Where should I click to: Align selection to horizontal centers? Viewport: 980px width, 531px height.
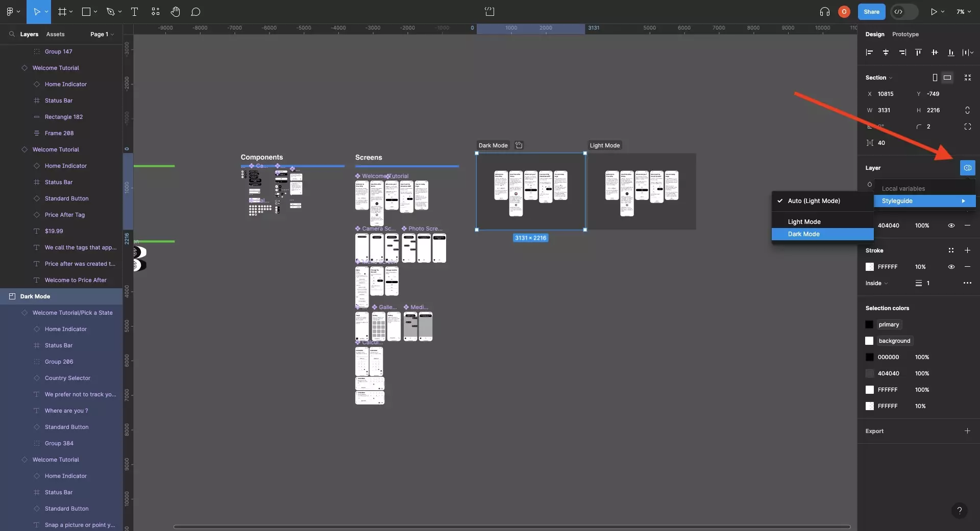tap(886, 52)
